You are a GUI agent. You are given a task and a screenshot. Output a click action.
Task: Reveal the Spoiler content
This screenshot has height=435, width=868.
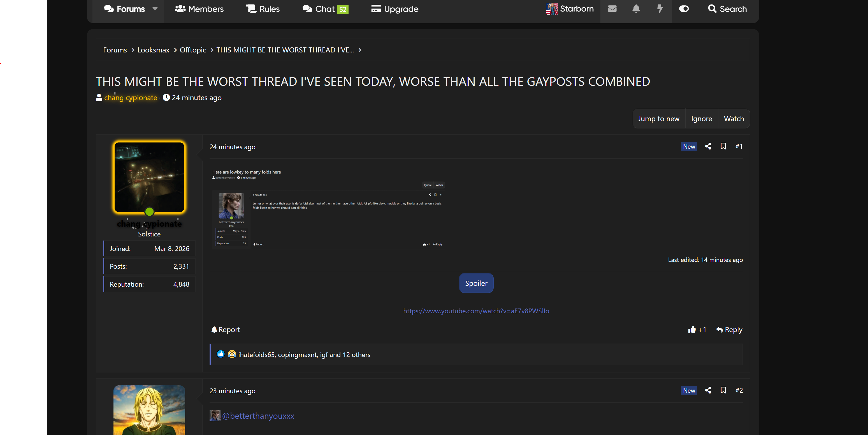pos(476,283)
